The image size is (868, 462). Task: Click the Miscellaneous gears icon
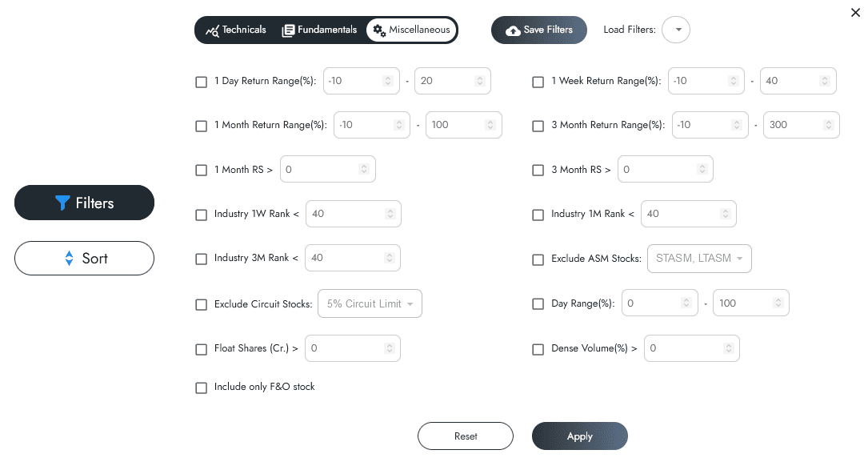tap(379, 30)
